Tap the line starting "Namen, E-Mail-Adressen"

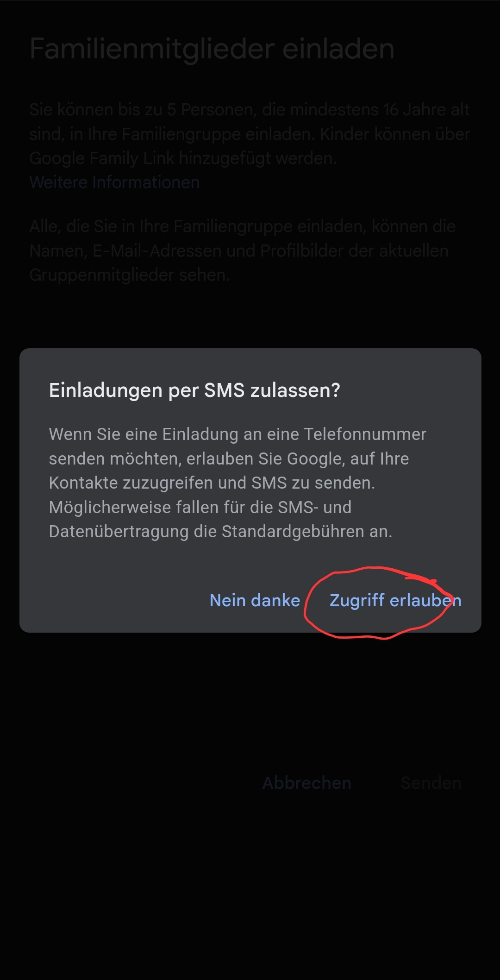click(x=239, y=251)
